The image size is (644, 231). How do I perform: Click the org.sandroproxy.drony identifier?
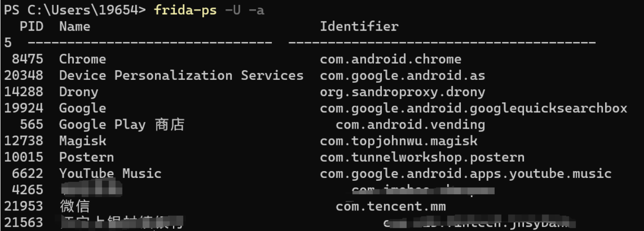402,92
